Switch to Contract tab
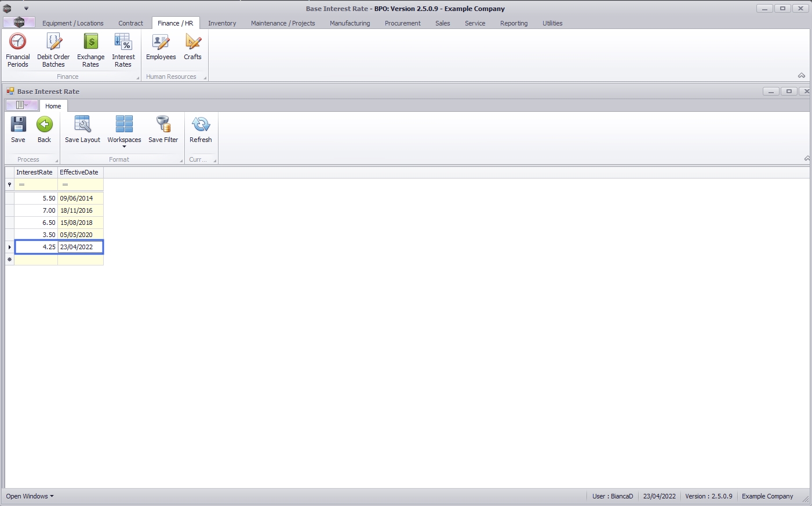 pos(131,23)
